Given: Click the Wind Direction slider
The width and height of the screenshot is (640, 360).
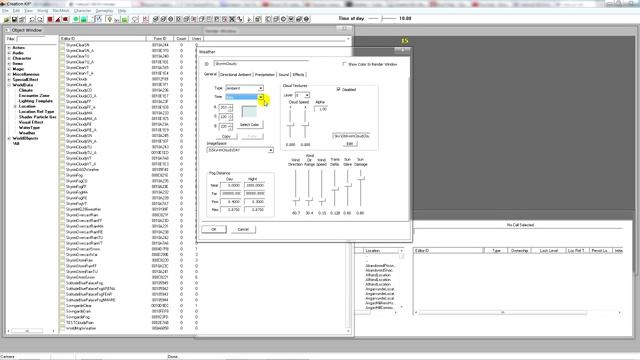Looking at the screenshot, I should pos(296,189).
